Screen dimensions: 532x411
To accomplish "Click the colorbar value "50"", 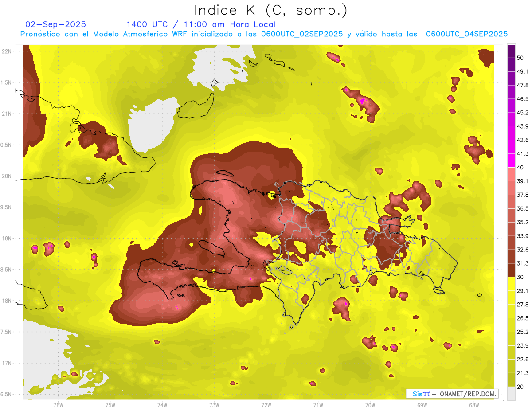I will click(x=520, y=58).
